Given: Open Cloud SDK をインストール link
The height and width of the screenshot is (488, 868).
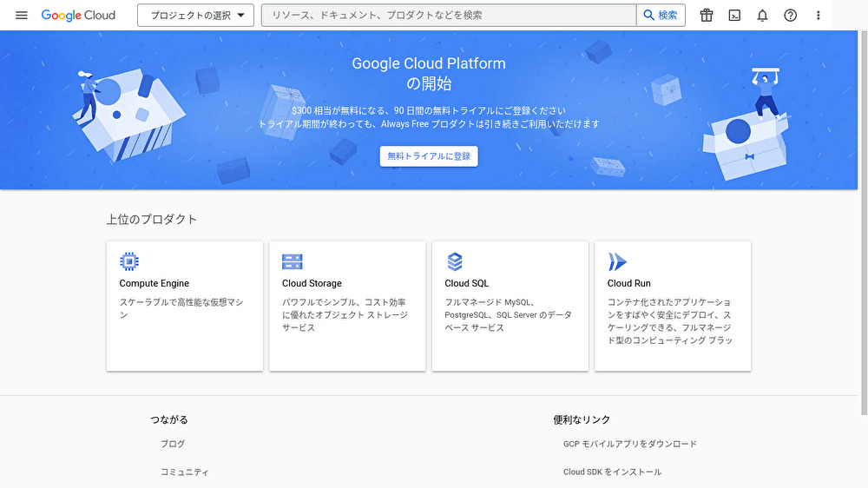Looking at the screenshot, I should click(x=612, y=472).
